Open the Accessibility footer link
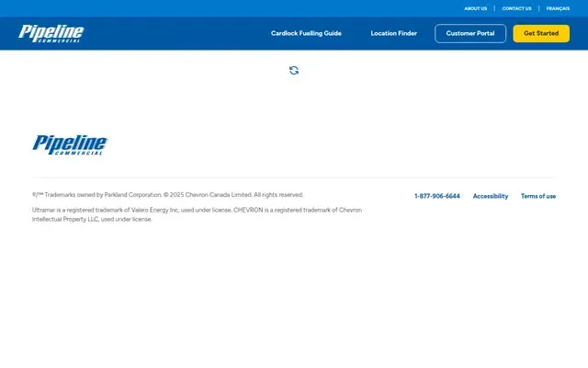 click(491, 196)
